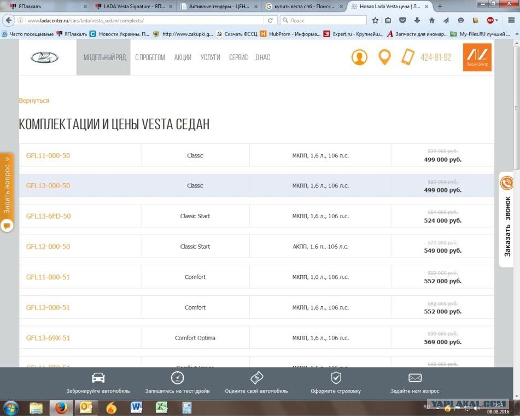Open Word from taskbar
The width and height of the screenshot is (520, 420).
[x=136, y=408]
